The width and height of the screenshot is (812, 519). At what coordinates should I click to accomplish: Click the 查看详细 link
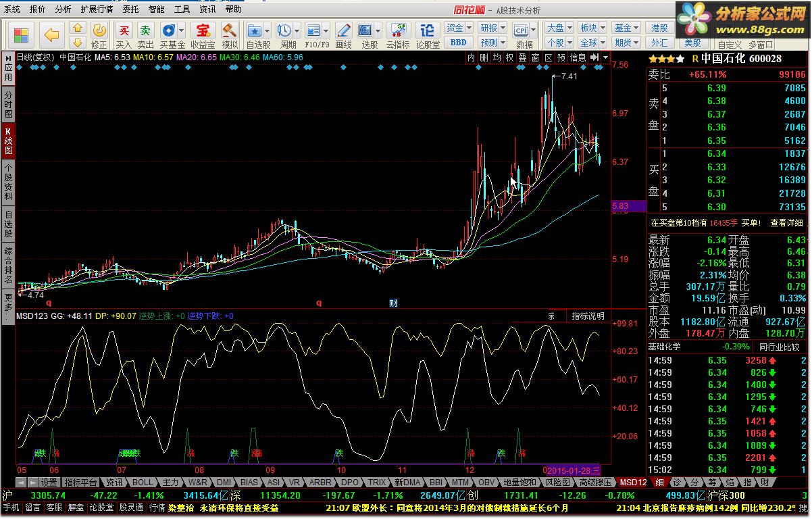[x=787, y=222]
